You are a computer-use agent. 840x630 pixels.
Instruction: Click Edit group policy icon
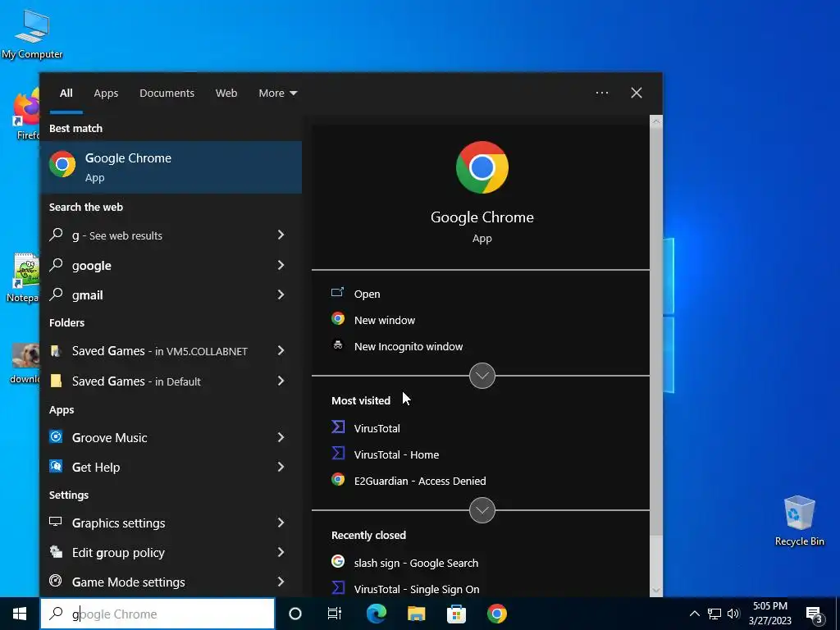tap(56, 551)
